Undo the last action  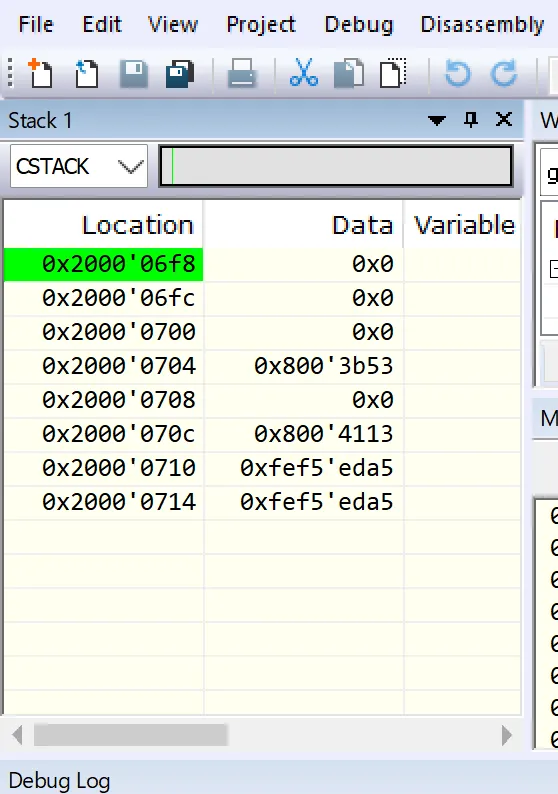coord(458,73)
